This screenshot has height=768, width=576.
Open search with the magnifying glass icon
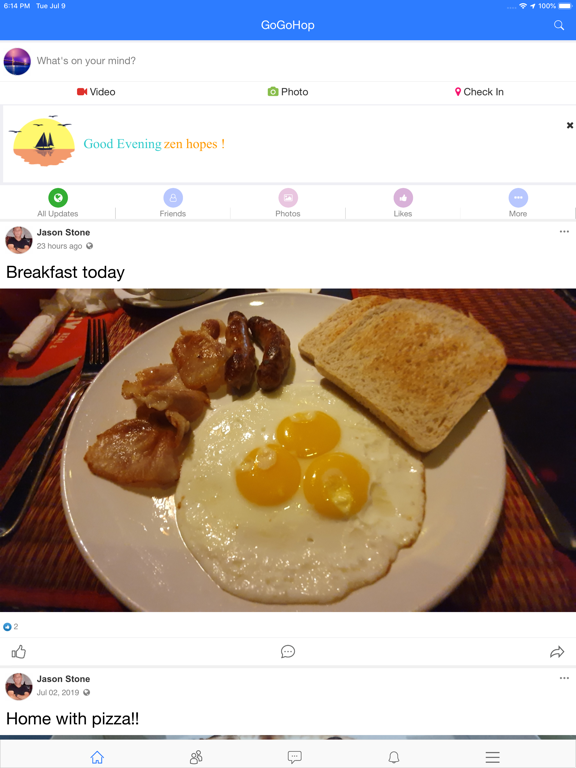point(559,25)
